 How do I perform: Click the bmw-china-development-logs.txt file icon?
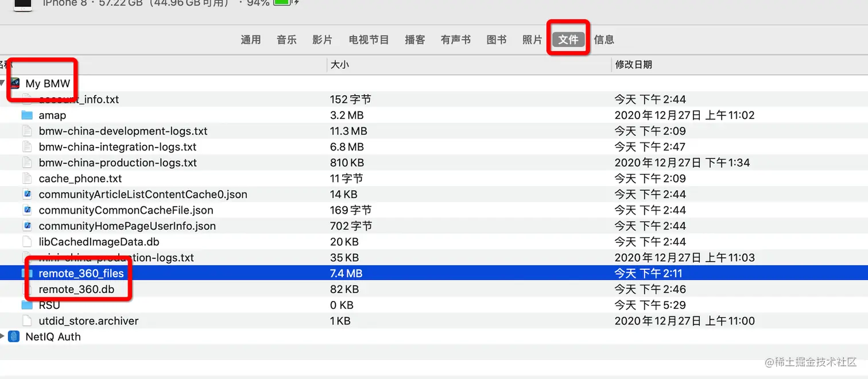coord(27,131)
